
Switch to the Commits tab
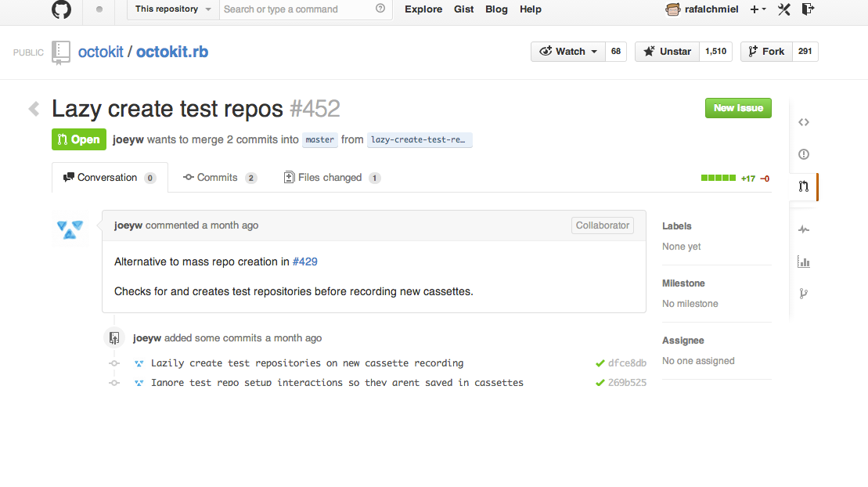click(x=220, y=178)
